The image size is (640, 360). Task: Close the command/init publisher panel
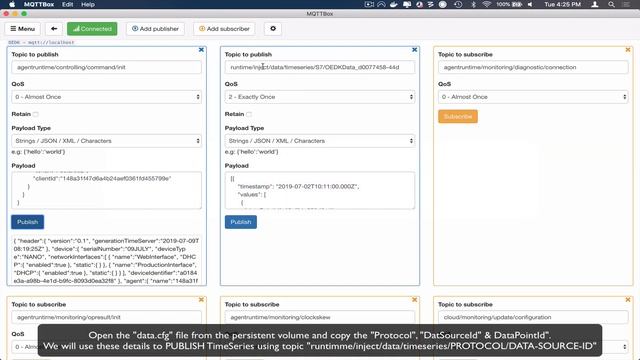coord(201,50)
